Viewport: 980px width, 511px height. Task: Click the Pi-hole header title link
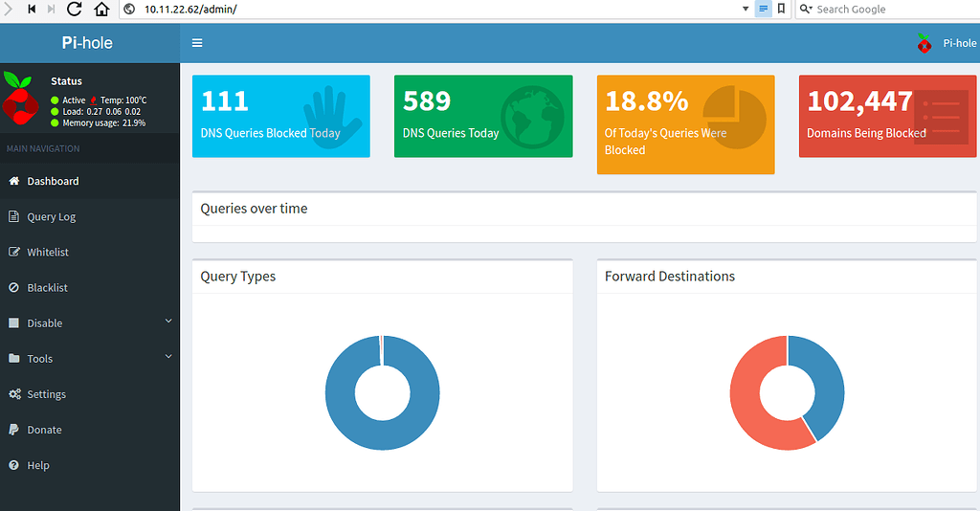pos(89,43)
